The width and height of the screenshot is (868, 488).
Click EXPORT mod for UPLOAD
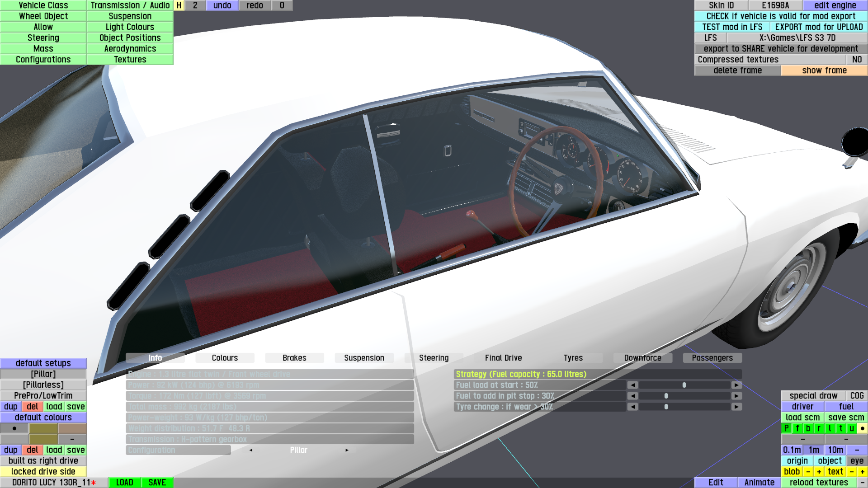(818, 27)
